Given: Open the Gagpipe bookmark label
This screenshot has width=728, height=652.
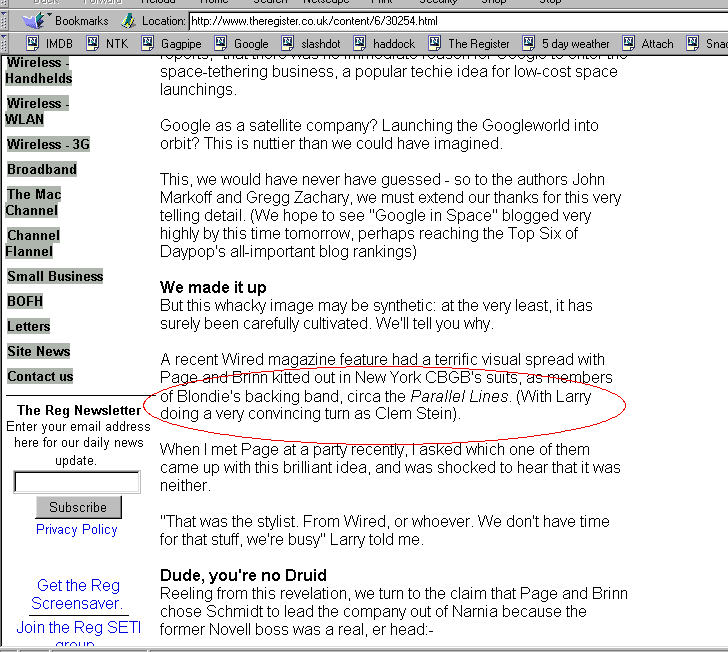Looking at the screenshot, I should tap(181, 44).
